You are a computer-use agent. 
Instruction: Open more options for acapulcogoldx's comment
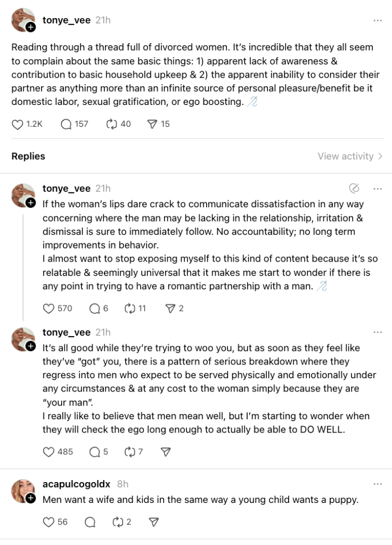378,484
